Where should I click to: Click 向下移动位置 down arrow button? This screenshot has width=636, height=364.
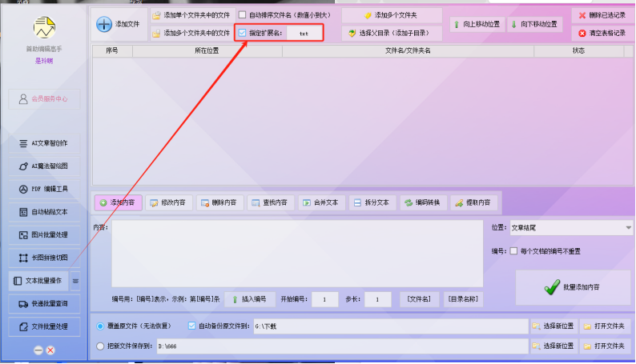534,24
